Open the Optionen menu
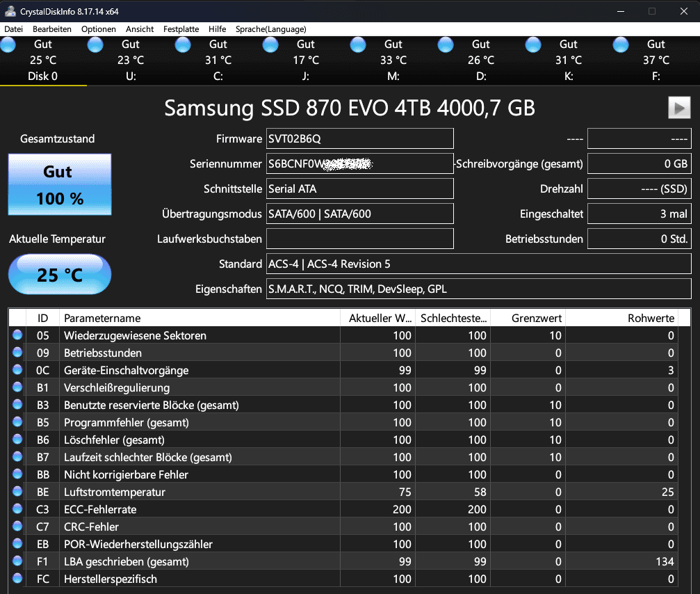The height and width of the screenshot is (594, 700). click(99, 29)
